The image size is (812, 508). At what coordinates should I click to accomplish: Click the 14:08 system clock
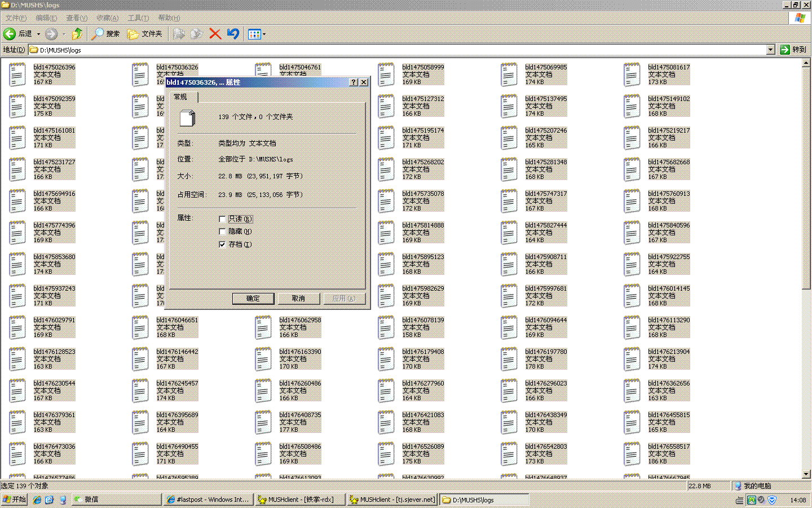(x=798, y=500)
